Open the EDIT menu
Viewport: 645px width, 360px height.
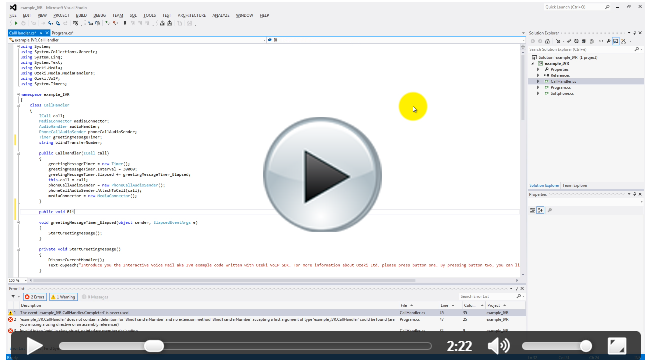[26, 16]
